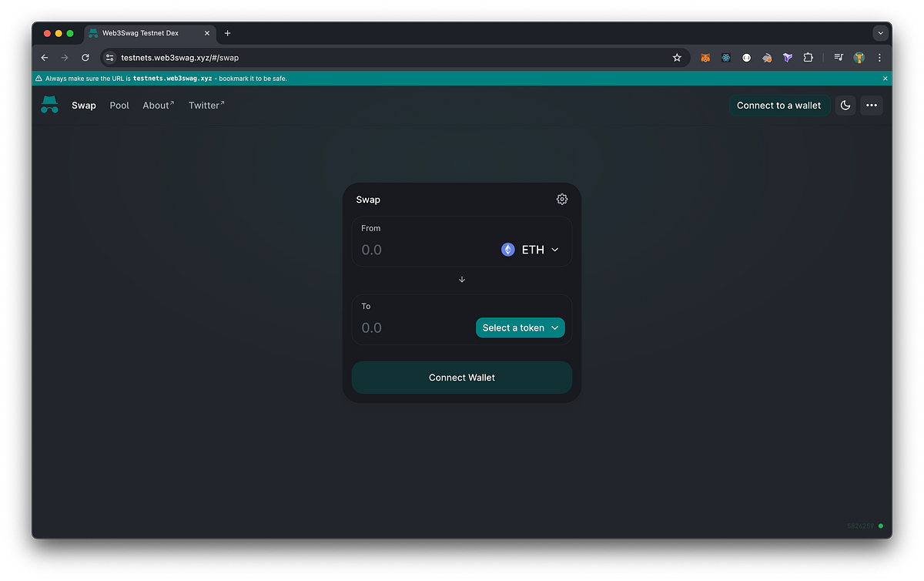Click the Web3Swag unicorn logo

coord(49,105)
